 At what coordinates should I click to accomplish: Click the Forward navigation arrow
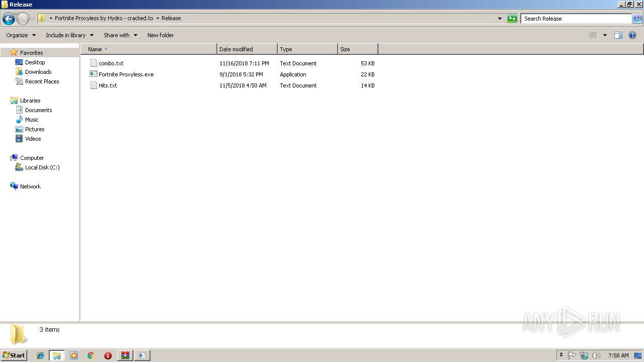point(23,19)
